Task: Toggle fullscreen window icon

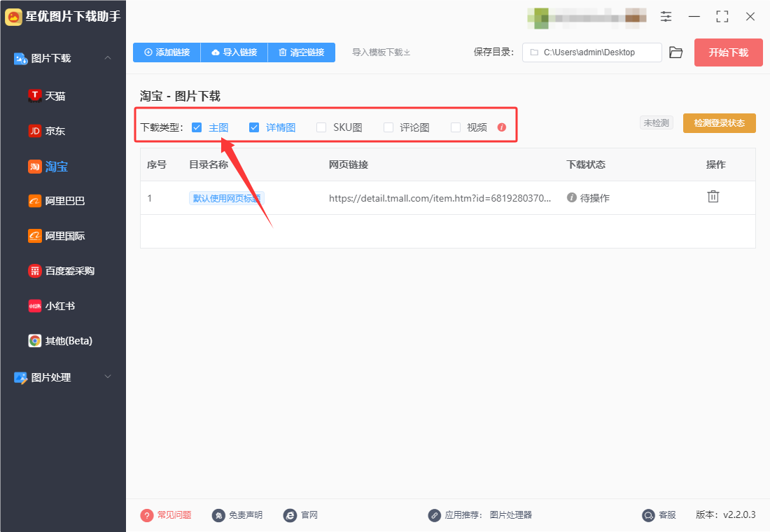Action: pos(722,17)
